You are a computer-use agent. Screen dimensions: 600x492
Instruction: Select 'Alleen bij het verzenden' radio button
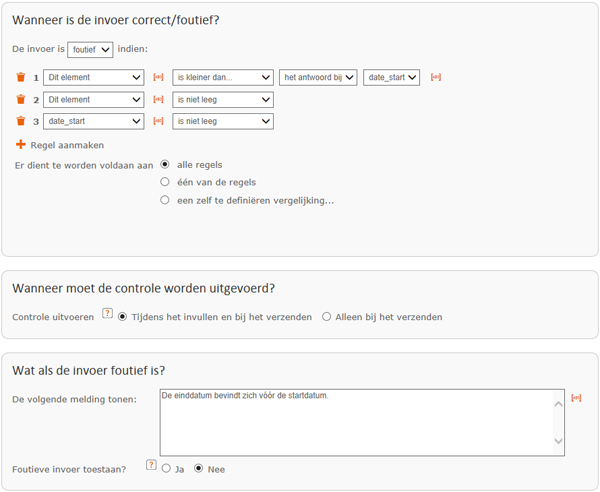[x=326, y=317]
